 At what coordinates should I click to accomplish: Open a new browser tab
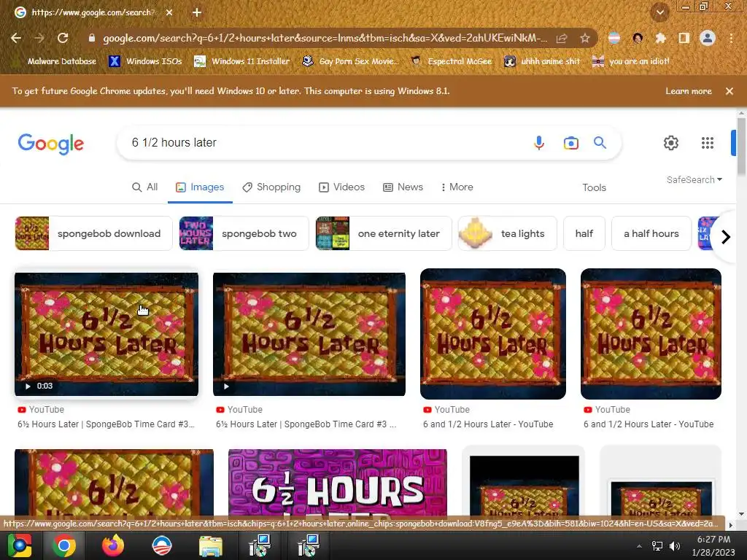[197, 12]
